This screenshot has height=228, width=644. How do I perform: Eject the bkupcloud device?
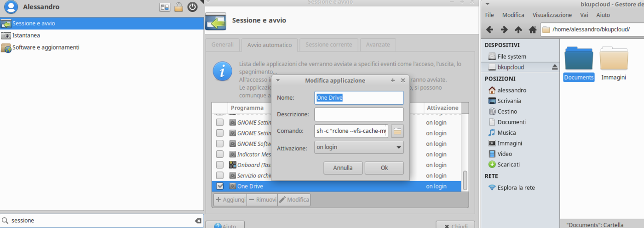click(554, 67)
